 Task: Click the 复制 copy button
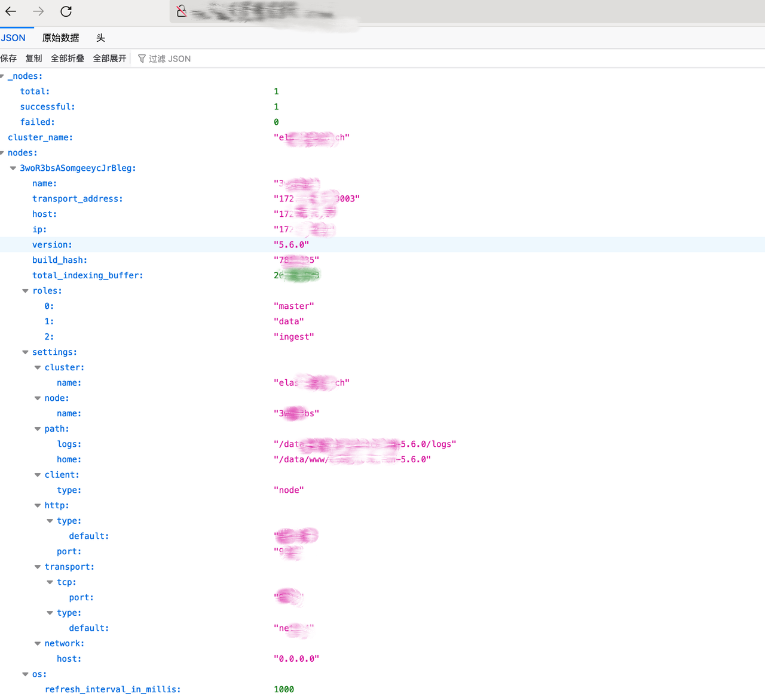click(33, 59)
